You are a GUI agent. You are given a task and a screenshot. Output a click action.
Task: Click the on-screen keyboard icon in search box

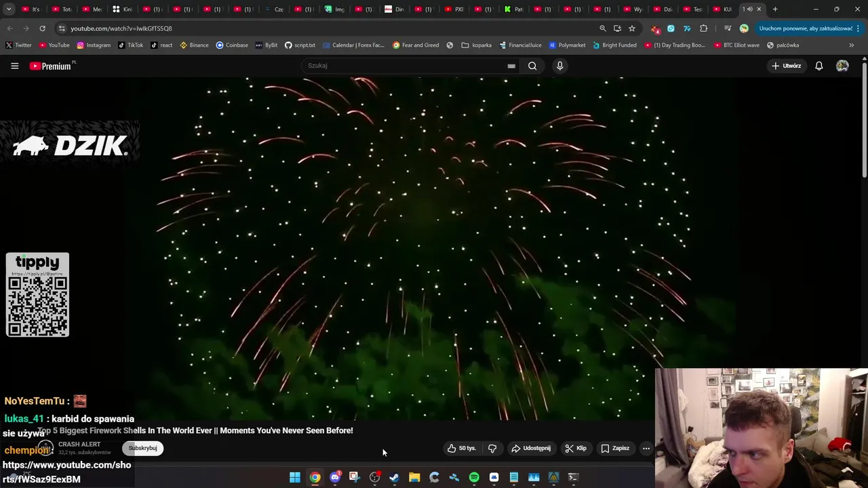click(511, 66)
